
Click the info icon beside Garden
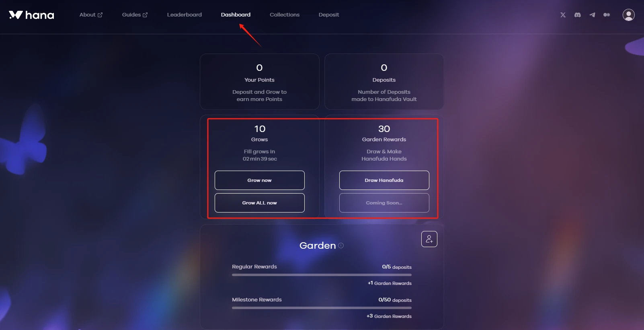point(341,245)
